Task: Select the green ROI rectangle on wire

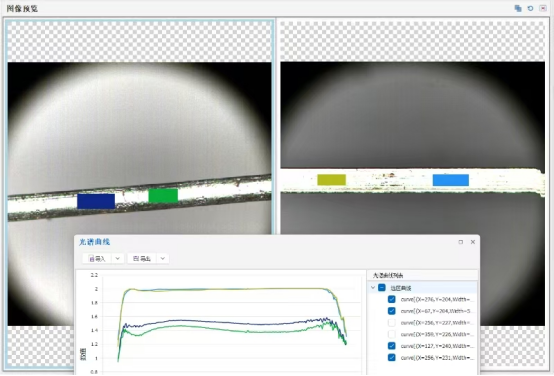Action: click(163, 195)
